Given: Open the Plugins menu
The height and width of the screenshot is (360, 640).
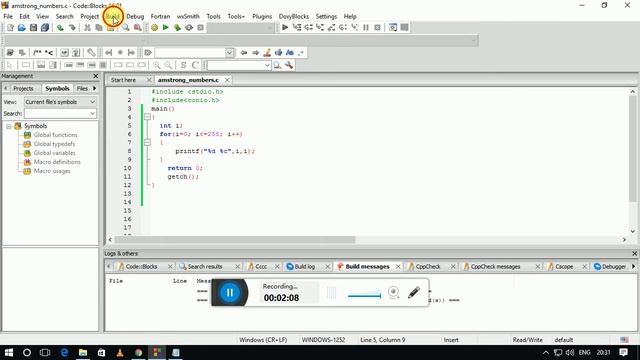Looking at the screenshot, I should [x=262, y=16].
